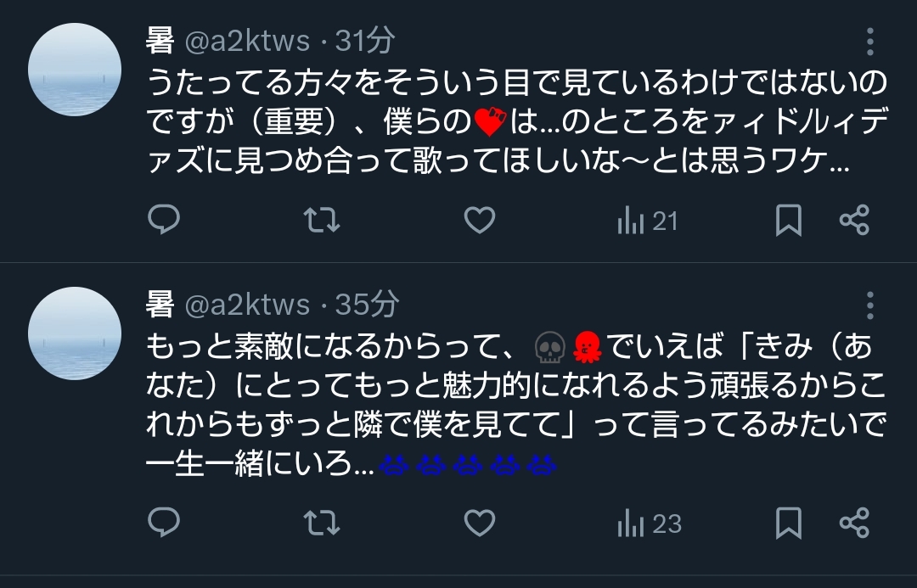Reply to the 35分 tweet

164,522
